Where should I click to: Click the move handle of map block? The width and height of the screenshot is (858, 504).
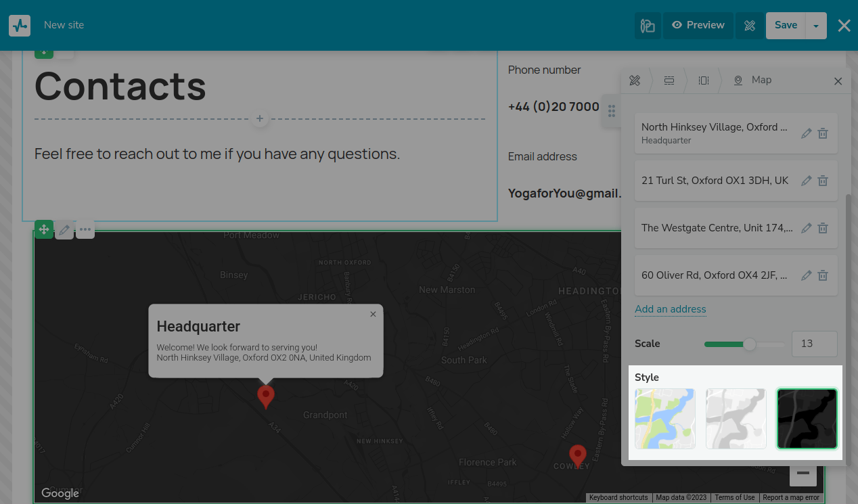tap(44, 229)
